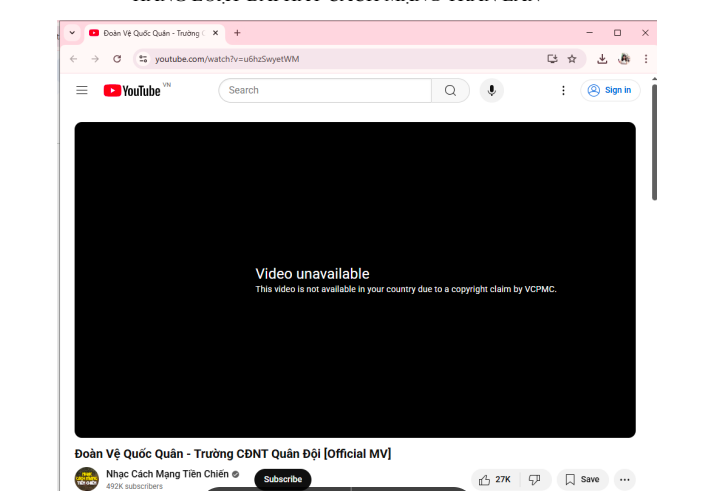The height and width of the screenshot is (491, 721).
Task: Save the video to a playlist
Action: click(x=582, y=479)
